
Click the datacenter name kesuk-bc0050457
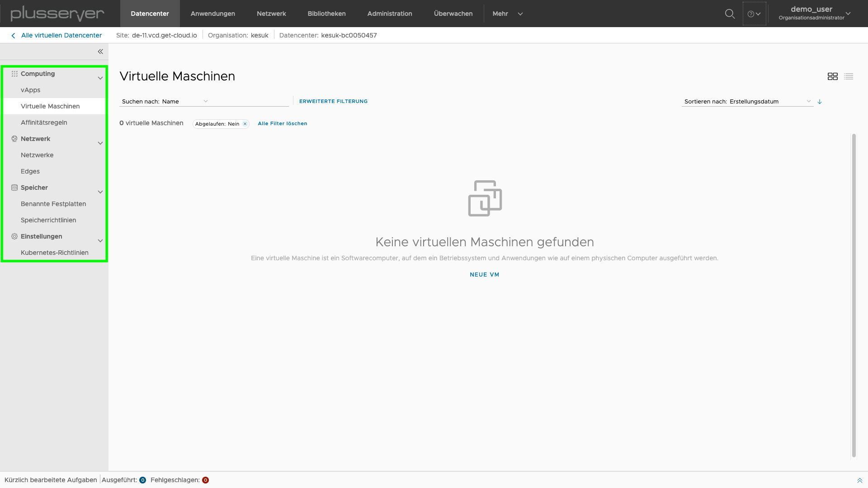click(349, 35)
